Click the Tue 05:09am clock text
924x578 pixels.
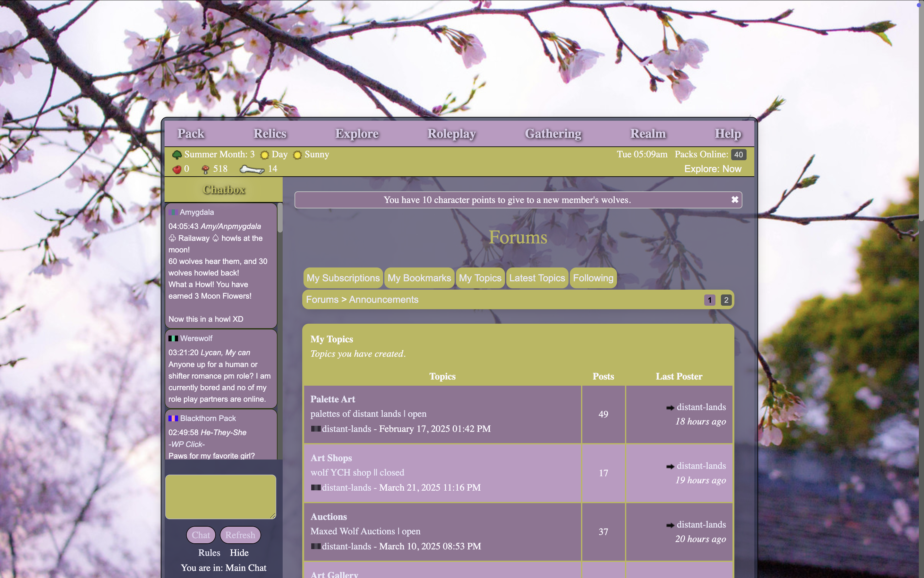coord(642,154)
